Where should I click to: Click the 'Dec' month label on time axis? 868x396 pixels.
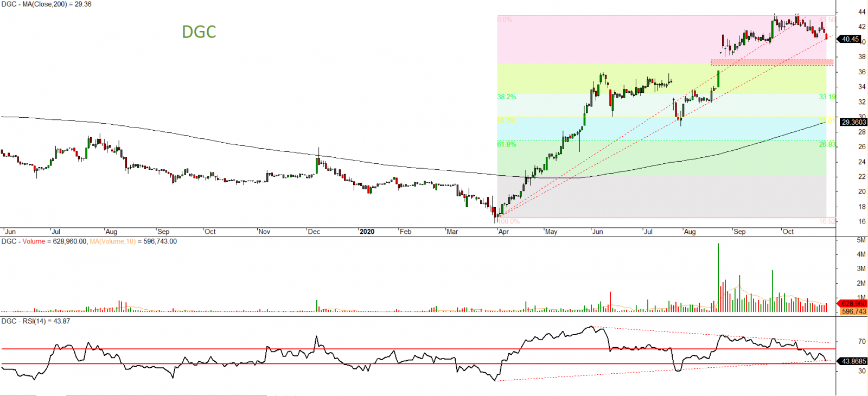click(x=314, y=232)
